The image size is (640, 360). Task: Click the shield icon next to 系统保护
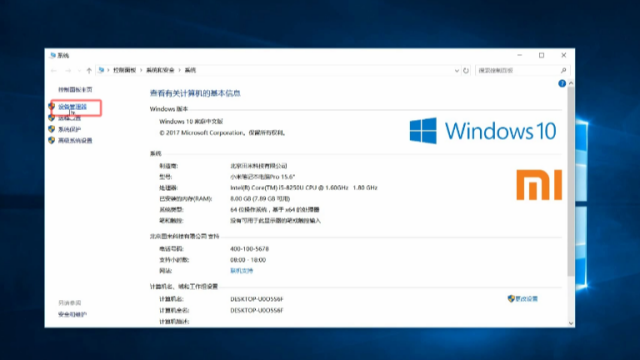[x=52, y=129]
